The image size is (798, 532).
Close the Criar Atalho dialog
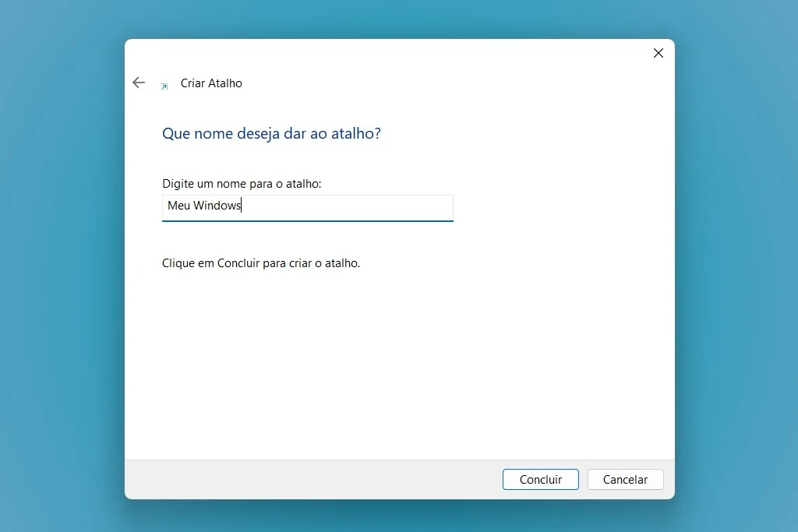click(x=658, y=53)
